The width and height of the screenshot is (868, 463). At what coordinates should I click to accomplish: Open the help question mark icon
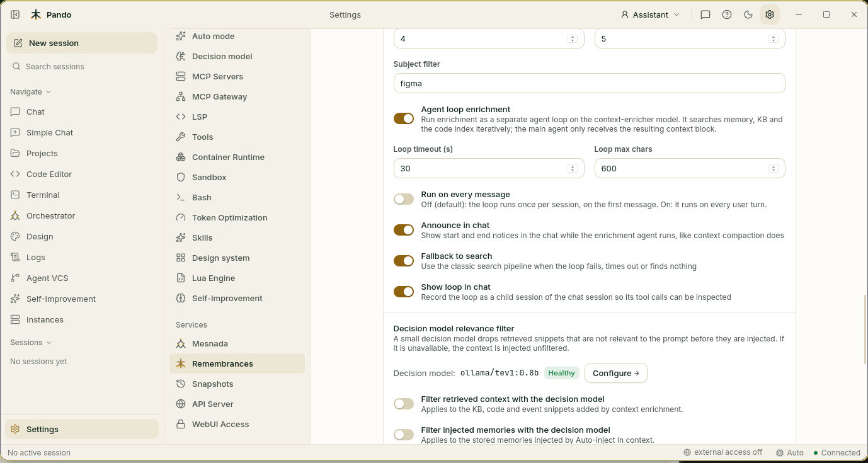pyautogui.click(x=727, y=14)
